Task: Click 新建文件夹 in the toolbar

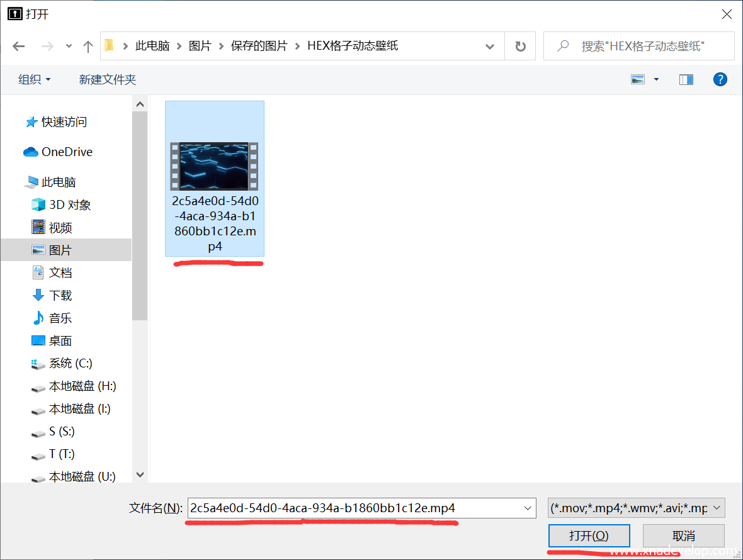Action: click(107, 79)
